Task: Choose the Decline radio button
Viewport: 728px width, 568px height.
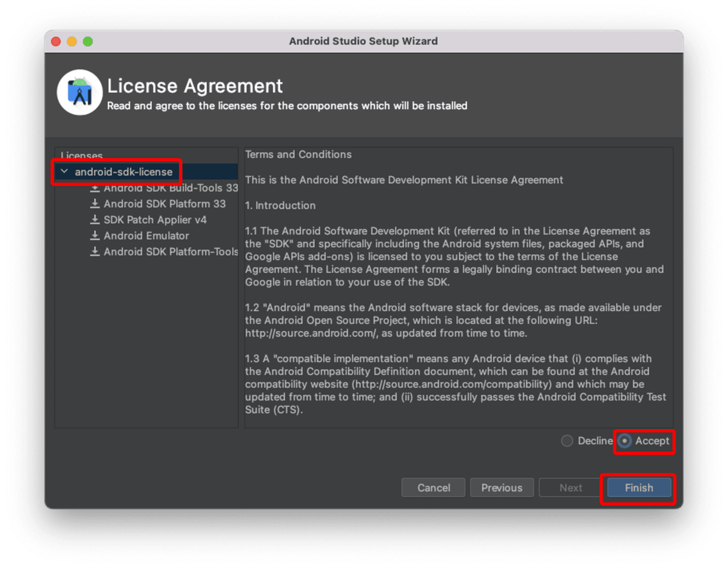Action: pos(567,441)
